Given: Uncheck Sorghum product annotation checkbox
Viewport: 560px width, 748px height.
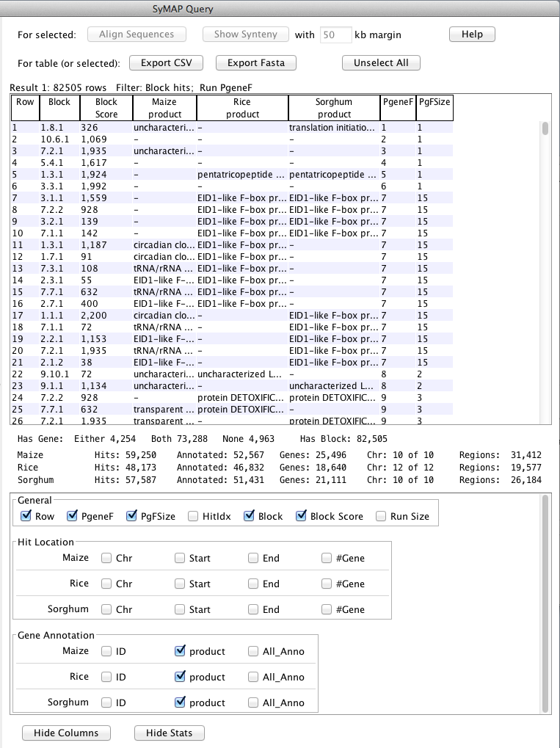Looking at the screenshot, I should pyautogui.click(x=180, y=702).
